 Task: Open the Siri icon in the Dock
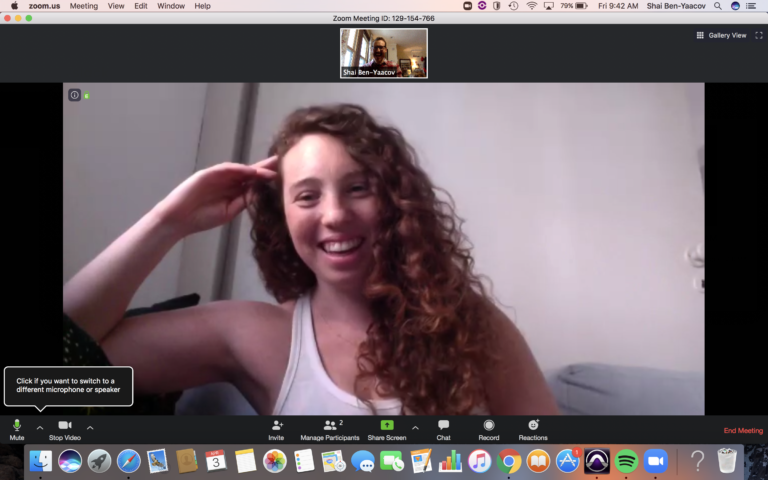(70, 461)
